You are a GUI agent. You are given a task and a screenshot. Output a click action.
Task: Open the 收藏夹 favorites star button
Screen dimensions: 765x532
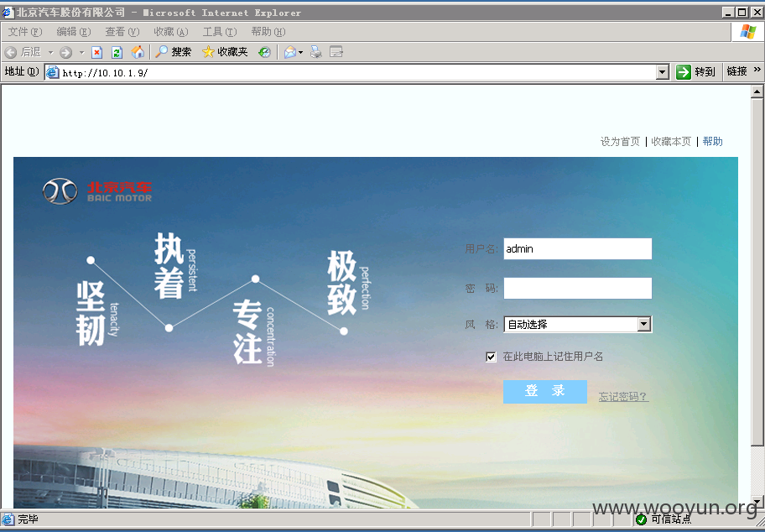[x=226, y=52]
